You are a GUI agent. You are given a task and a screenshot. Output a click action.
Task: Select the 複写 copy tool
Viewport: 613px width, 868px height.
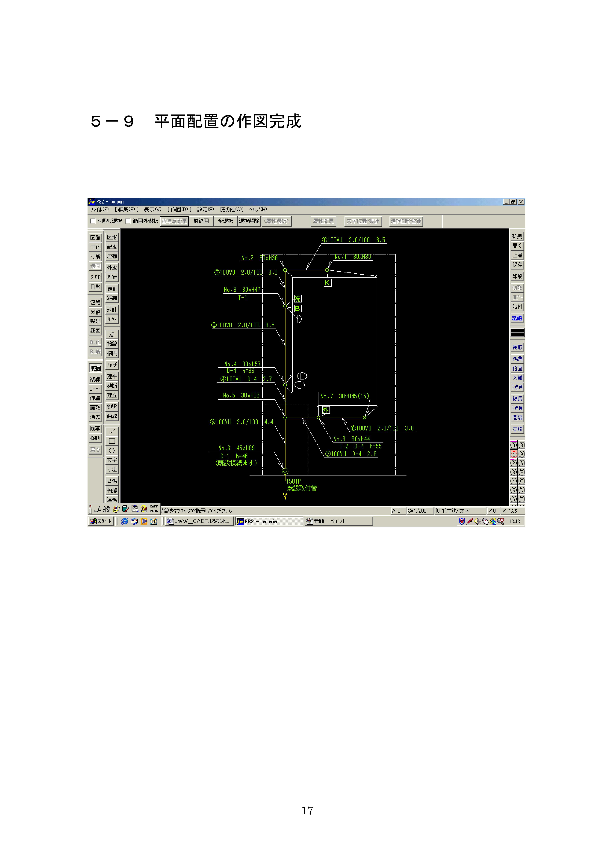click(x=96, y=428)
